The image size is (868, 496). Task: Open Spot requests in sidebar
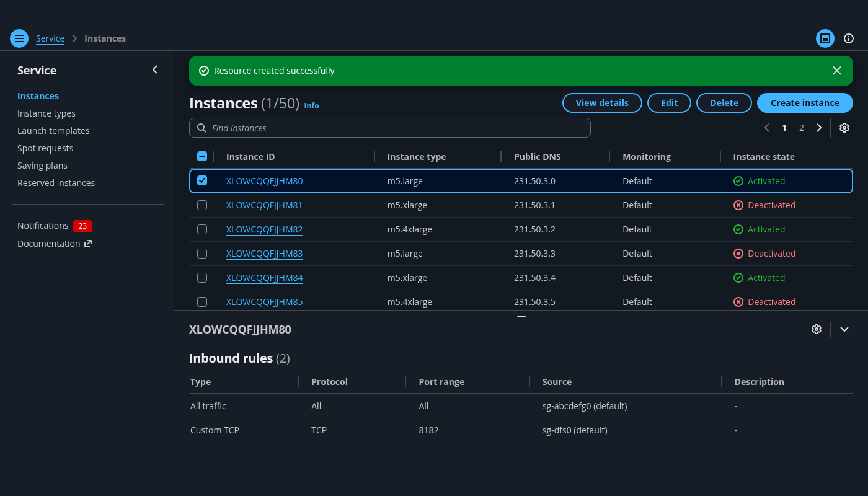tap(45, 148)
